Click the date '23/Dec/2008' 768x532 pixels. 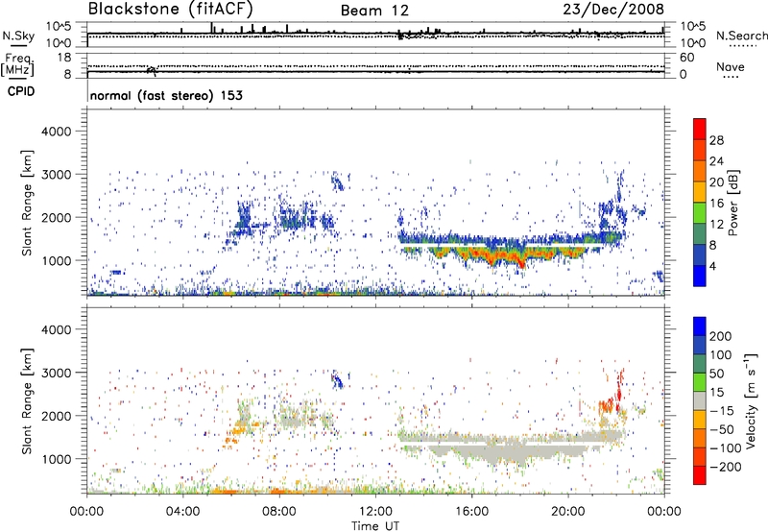[613, 10]
